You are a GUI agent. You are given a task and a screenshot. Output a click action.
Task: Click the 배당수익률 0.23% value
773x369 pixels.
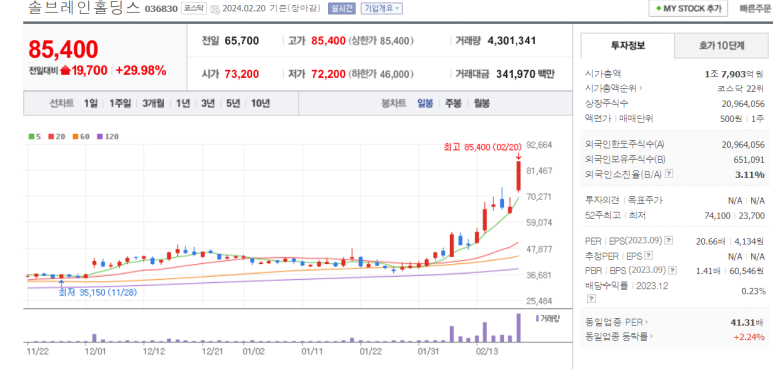(x=755, y=291)
